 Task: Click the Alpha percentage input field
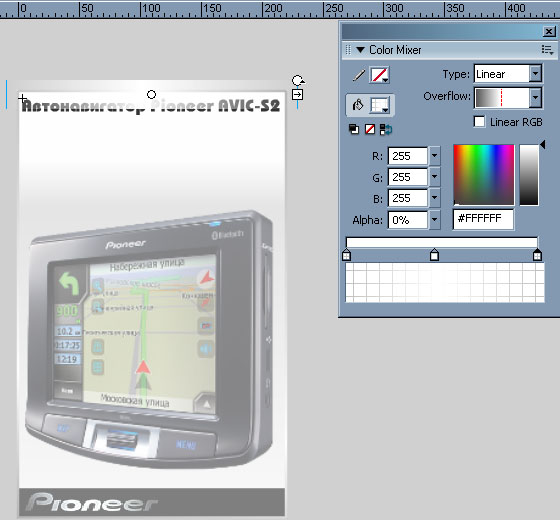[x=407, y=220]
